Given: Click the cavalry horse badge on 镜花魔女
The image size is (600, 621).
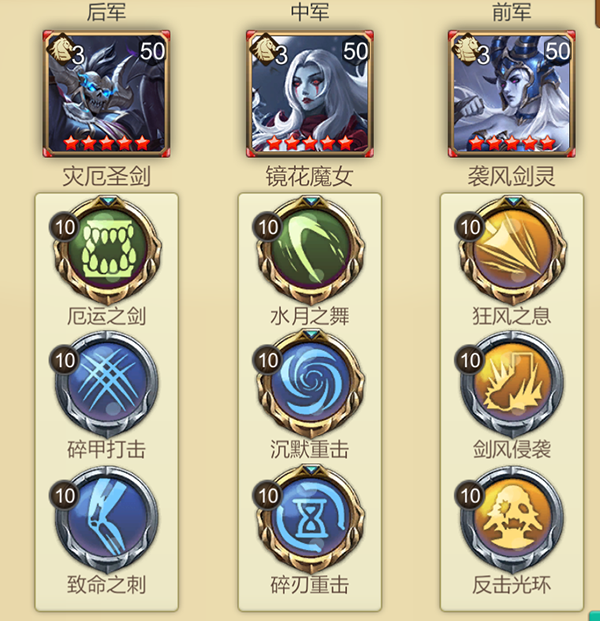Looking at the screenshot, I should (x=263, y=49).
